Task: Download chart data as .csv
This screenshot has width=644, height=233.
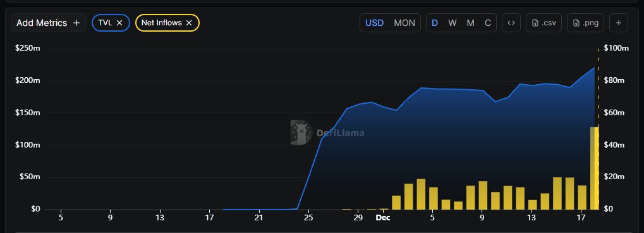Action: pyautogui.click(x=544, y=23)
